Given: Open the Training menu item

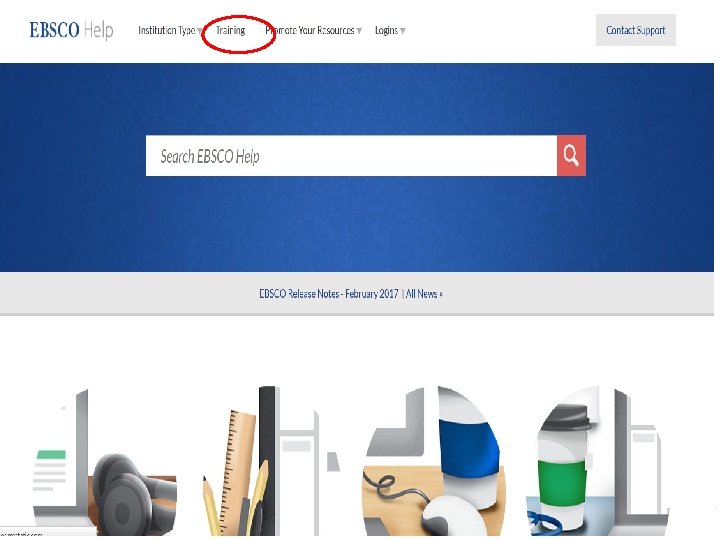Looking at the screenshot, I should (231, 30).
